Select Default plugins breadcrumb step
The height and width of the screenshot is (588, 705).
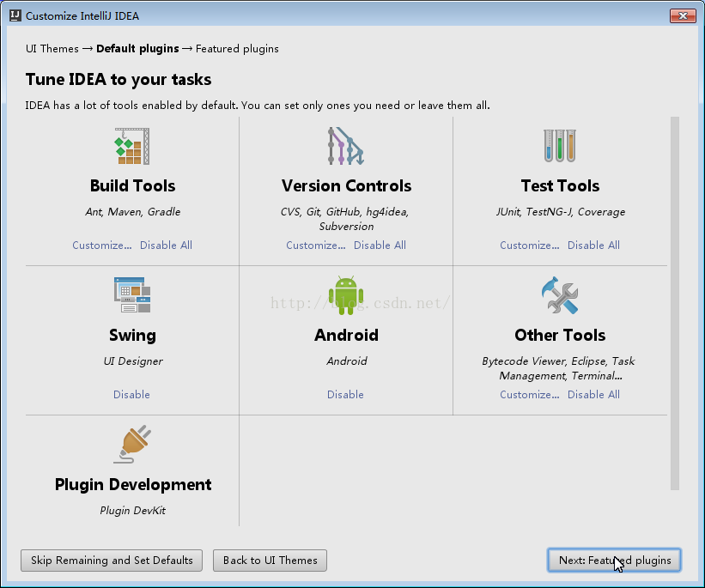pyautogui.click(x=137, y=49)
